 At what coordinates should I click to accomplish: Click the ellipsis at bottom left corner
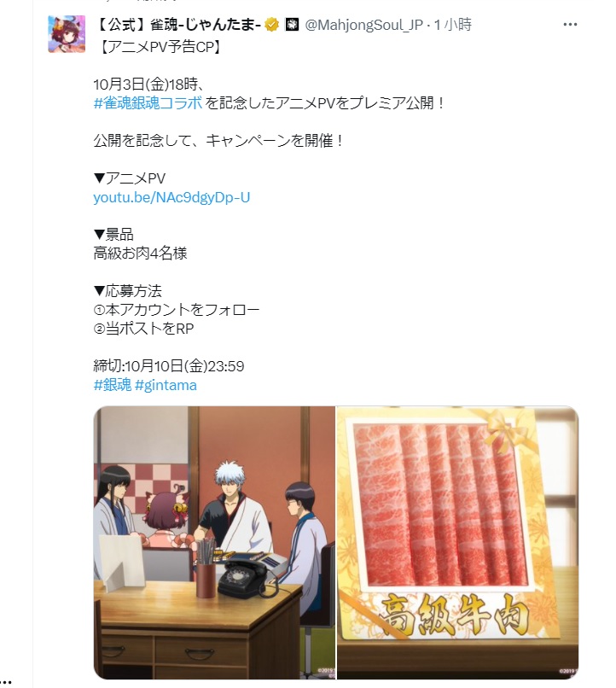[x=6, y=682]
